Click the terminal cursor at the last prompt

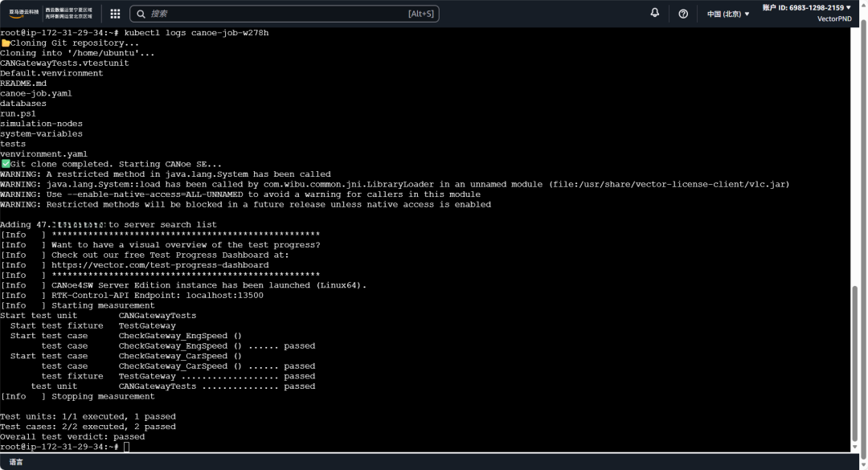pos(127,447)
